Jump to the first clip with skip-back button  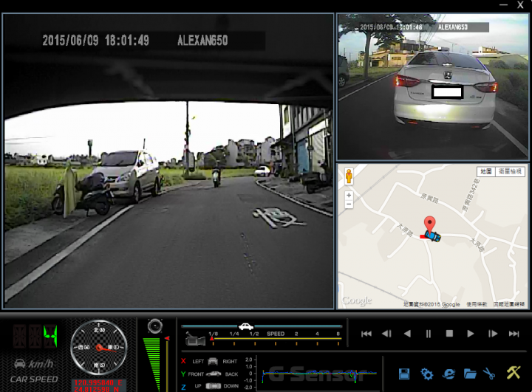[x=366, y=334]
